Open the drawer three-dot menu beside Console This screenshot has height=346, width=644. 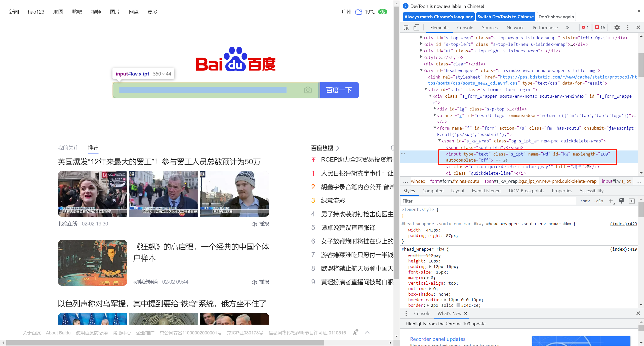point(406,313)
